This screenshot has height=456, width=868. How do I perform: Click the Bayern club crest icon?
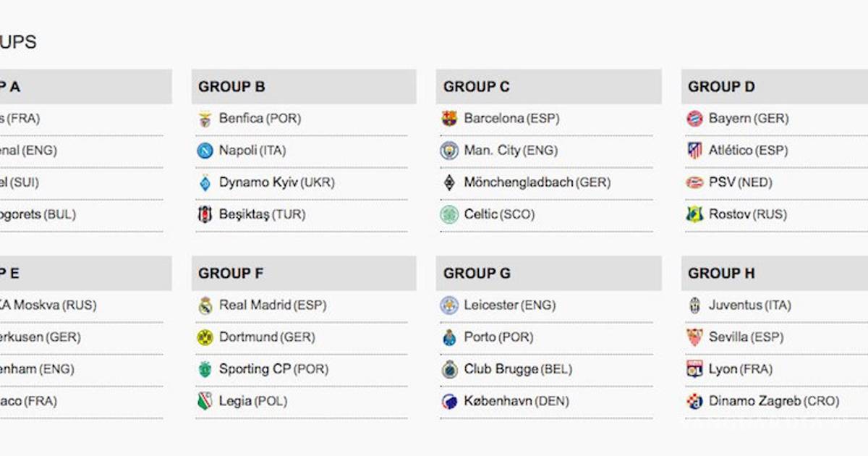(x=694, y=119)
